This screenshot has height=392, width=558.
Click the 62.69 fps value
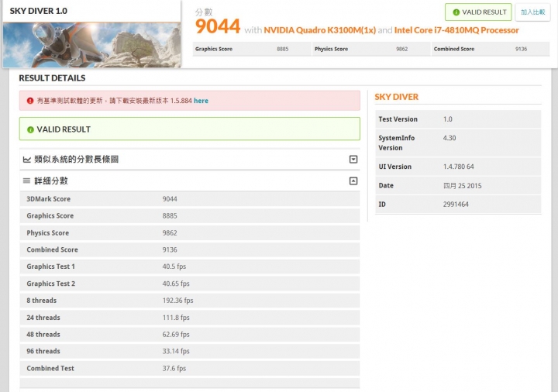click(x=176, y=335)
